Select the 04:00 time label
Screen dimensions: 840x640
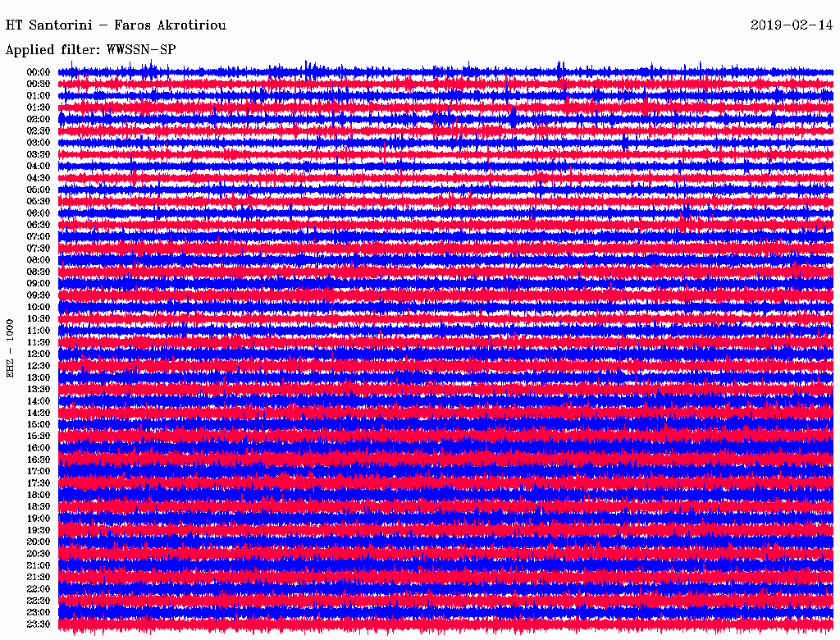pyautogui.click(x=39, y=167)
